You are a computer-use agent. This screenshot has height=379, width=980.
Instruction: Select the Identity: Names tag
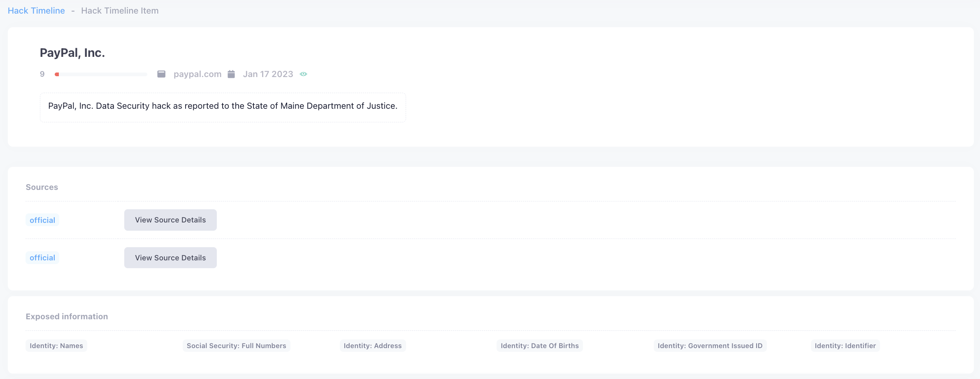(56, 346)
